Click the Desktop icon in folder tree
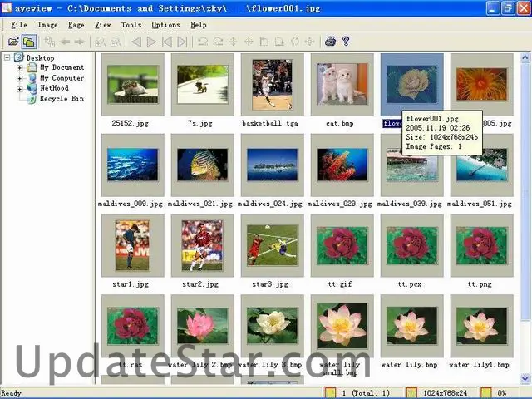Viewport: 532px width, 399px height. tap(19, 57)
